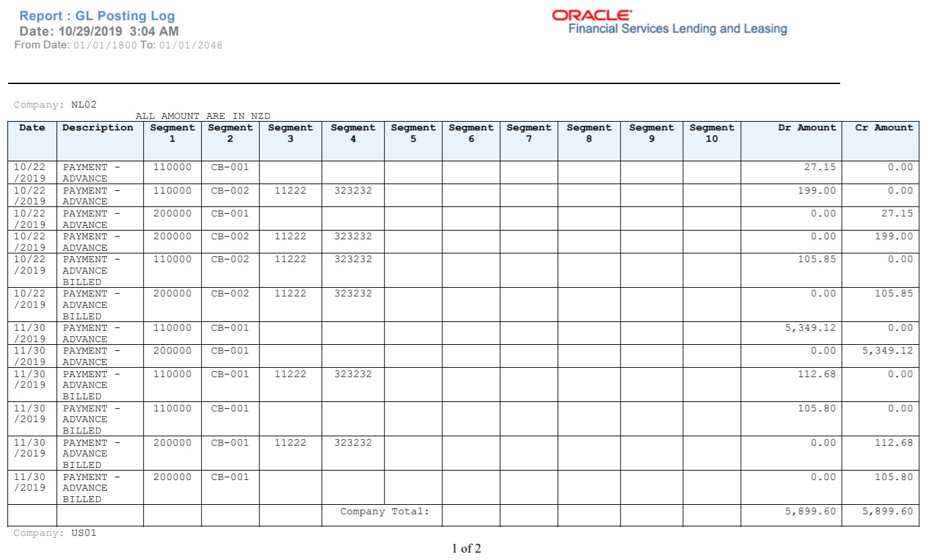Click Segment 2 CB-001 in 27.15 debit row

point(230,167)
